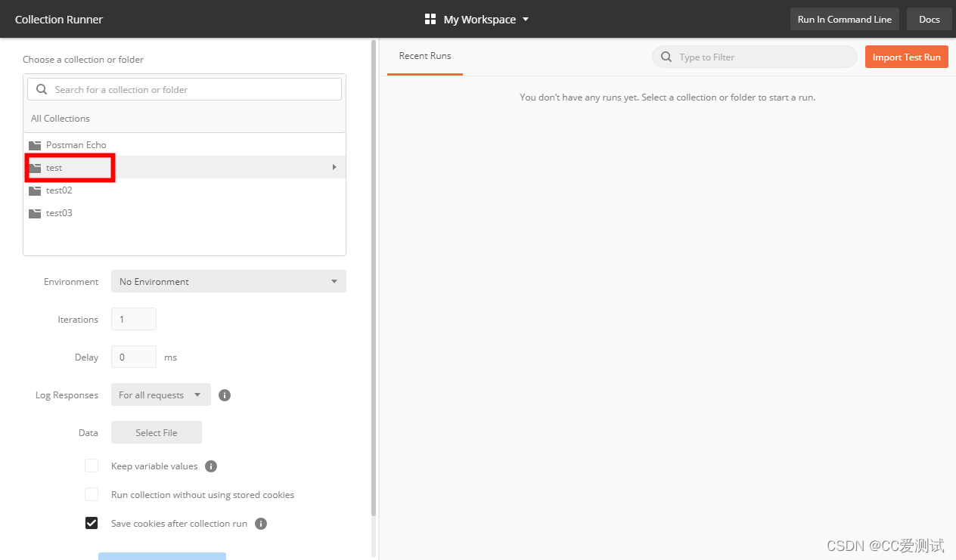Enable Run collection without using stored cookies
The height and width of the screenshot is (560, 956).
pyautogui.click(x=92, y=494)
